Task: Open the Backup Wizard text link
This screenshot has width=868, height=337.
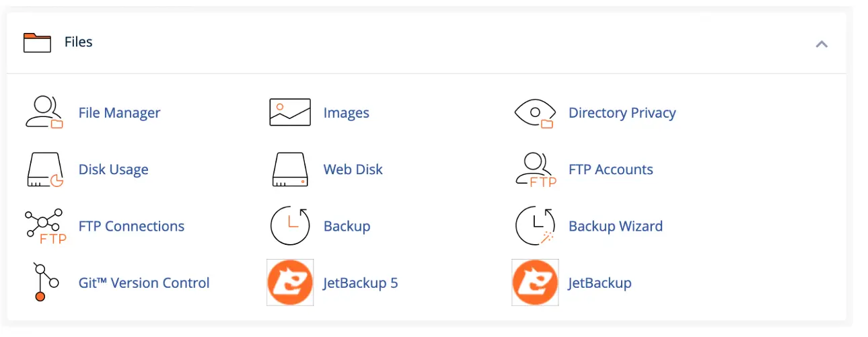Action: [616, 226]
